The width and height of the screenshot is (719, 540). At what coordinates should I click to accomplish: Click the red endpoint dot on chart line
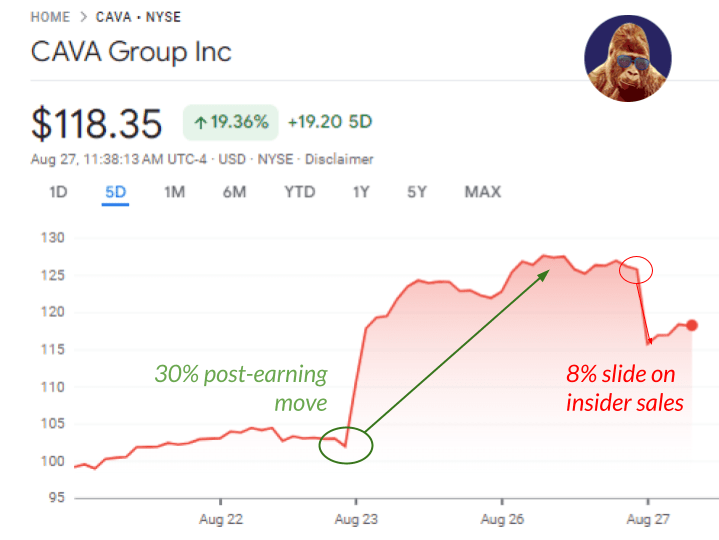692,325
